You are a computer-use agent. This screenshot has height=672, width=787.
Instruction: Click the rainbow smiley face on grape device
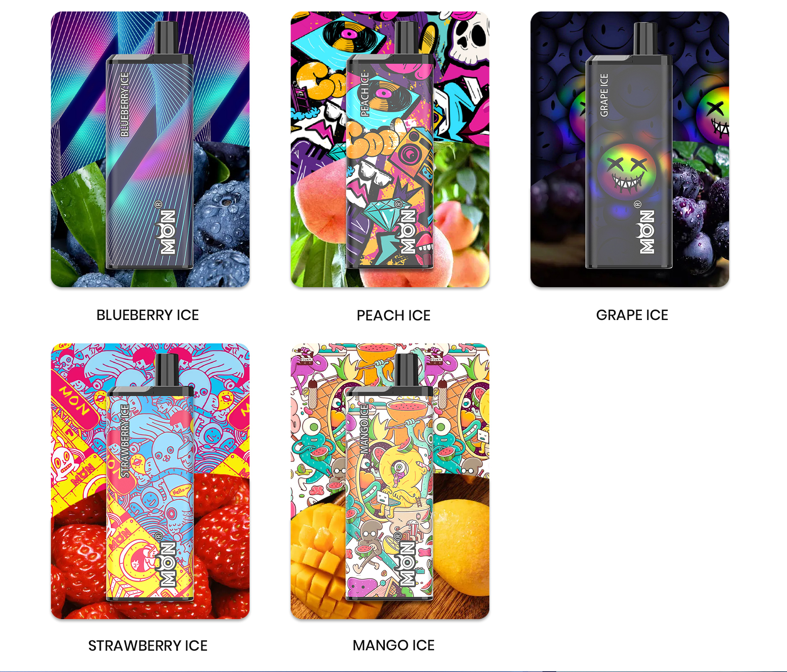pos(627,172)
